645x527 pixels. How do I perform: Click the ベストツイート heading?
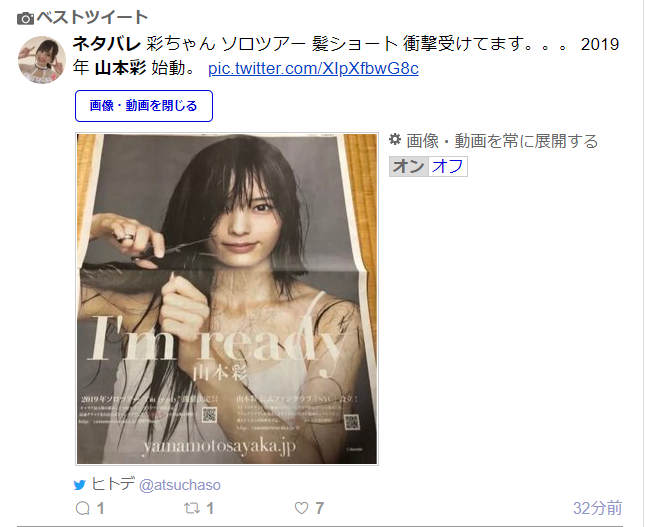coord(92,17)
